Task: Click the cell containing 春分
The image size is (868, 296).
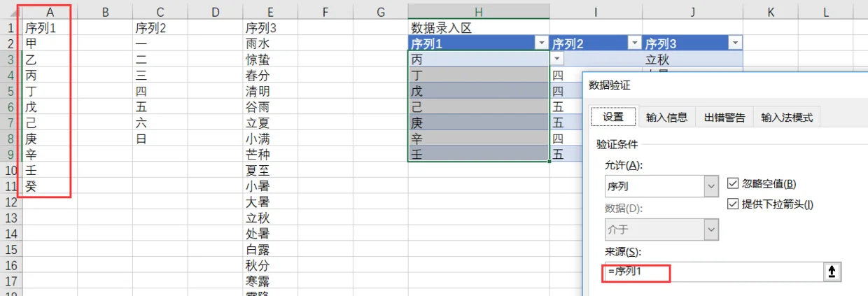Action: [270, 76]
